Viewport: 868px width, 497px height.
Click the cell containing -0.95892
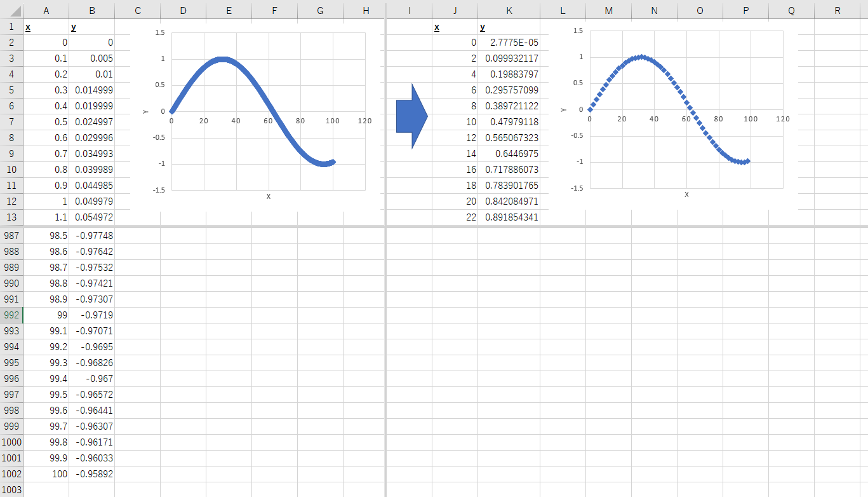click(x=91, y=474)
